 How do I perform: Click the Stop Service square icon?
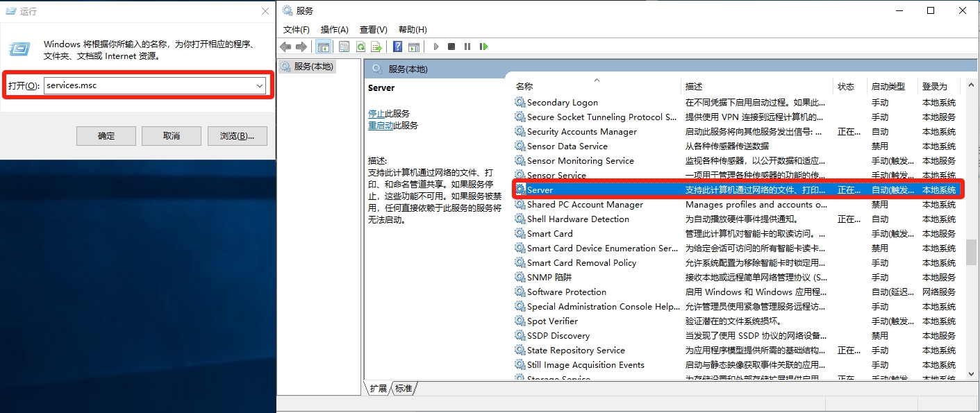click(451, 47)
